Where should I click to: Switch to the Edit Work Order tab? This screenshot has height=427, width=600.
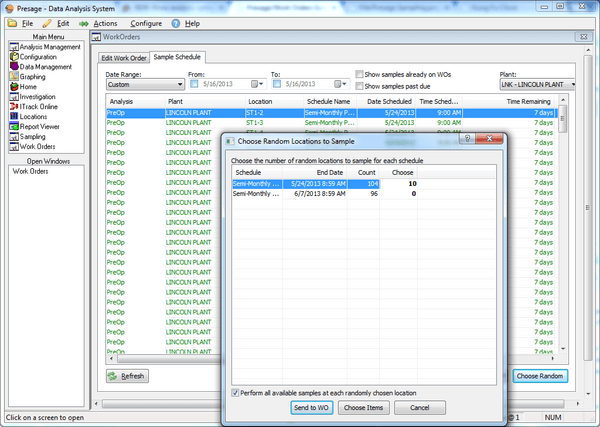click(x=124, y=58)
